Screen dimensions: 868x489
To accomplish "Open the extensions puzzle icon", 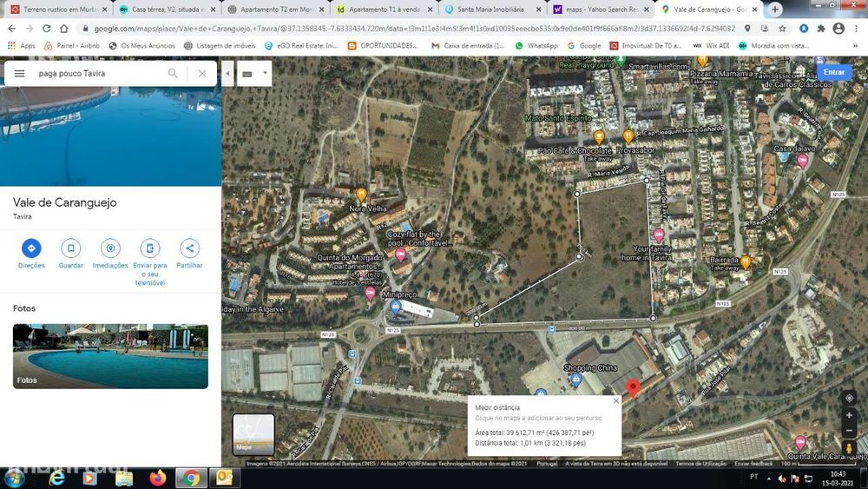I will [x=821, y=29].
